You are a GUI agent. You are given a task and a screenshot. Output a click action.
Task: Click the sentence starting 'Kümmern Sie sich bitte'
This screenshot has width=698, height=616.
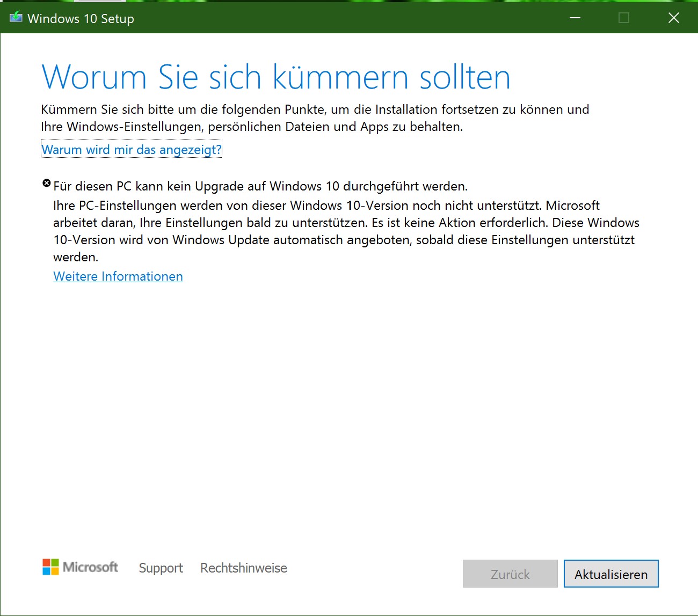click(315, 118)
